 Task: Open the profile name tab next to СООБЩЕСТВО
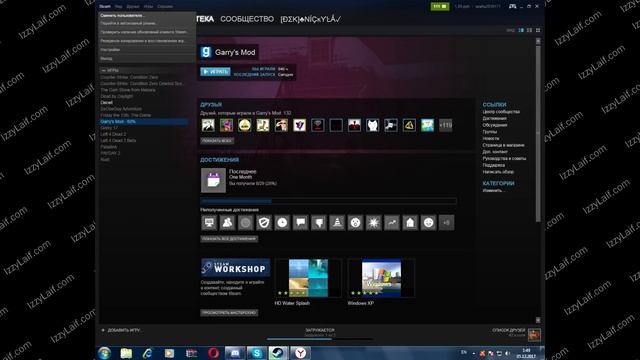(310, 19)
